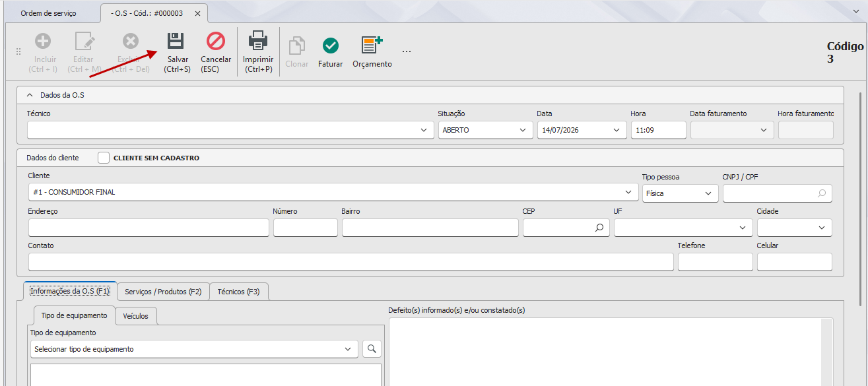Image resolution: width=868 pixels, height=386 pixels.
Task: Click the Cancelar (ESC) icon
Action: coord(216,42)
